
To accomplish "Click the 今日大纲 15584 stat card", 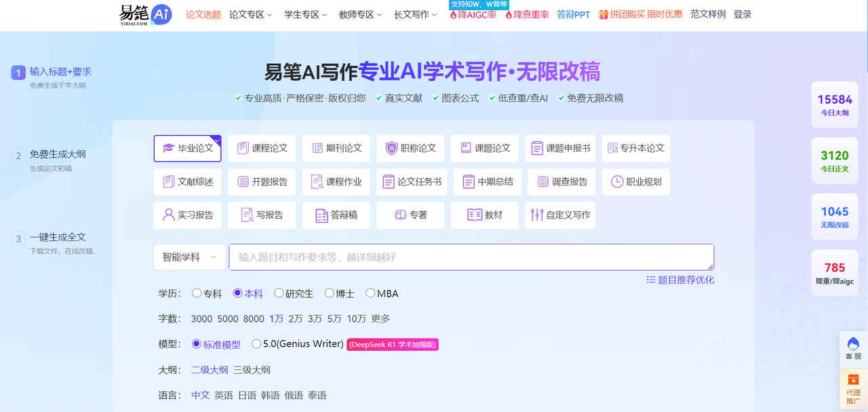I will coord(835,105).
